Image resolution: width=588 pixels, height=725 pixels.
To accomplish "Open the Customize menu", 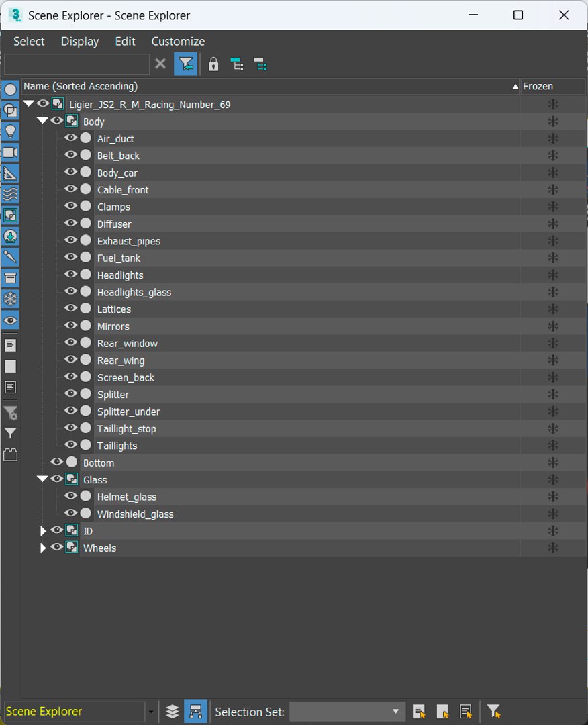I will coord(178,41).
